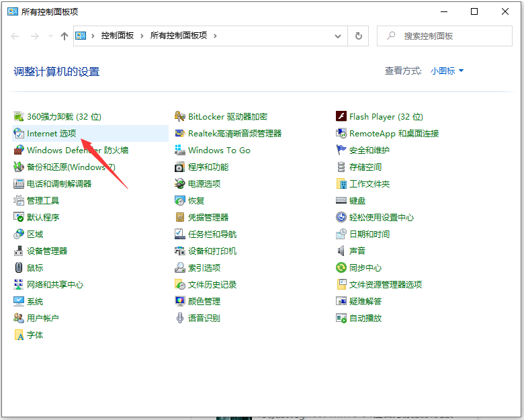Open the 程序和功能 link
The width and height of the screenshot is (524, 420).
208,167
